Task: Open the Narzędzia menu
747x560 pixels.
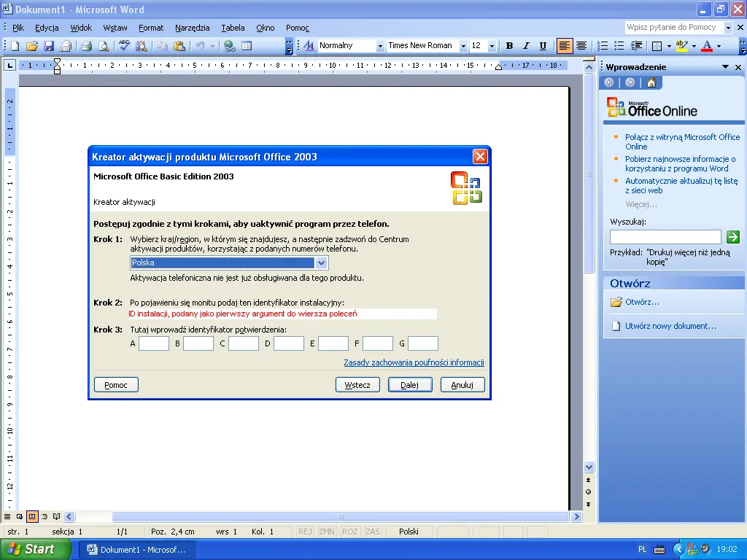Action: [x=192, y=28]
